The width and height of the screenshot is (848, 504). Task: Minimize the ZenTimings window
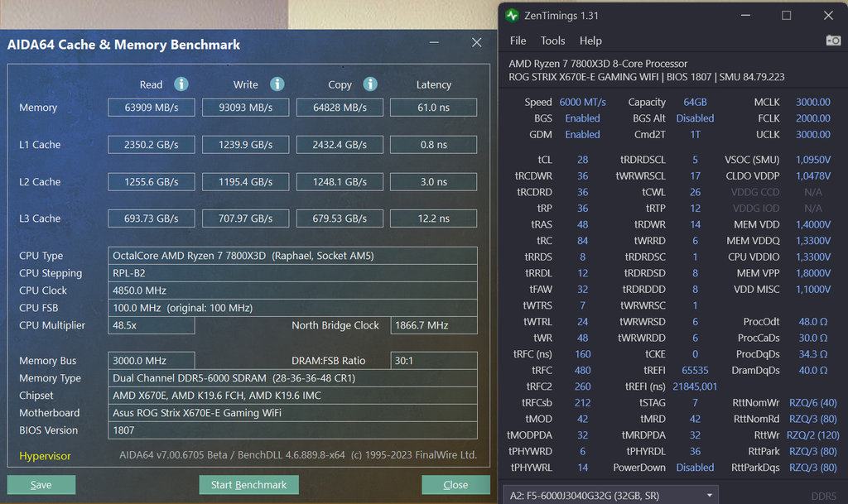tap(745, 16)
